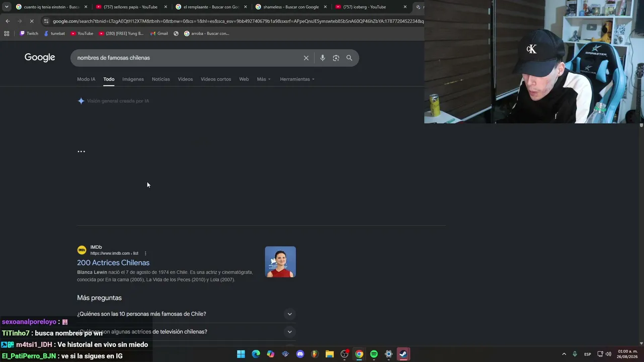Show hidden system tray icons
The image size is (644, 362).
(564, 354)
